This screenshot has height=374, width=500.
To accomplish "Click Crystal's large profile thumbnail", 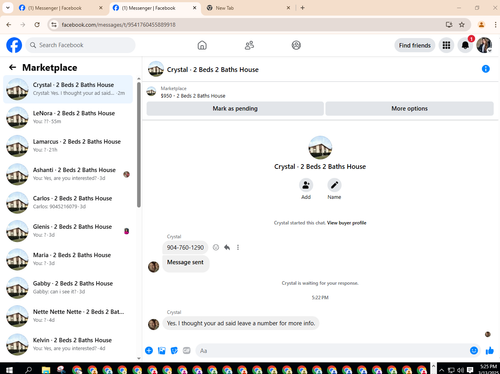I will (320, 147).
